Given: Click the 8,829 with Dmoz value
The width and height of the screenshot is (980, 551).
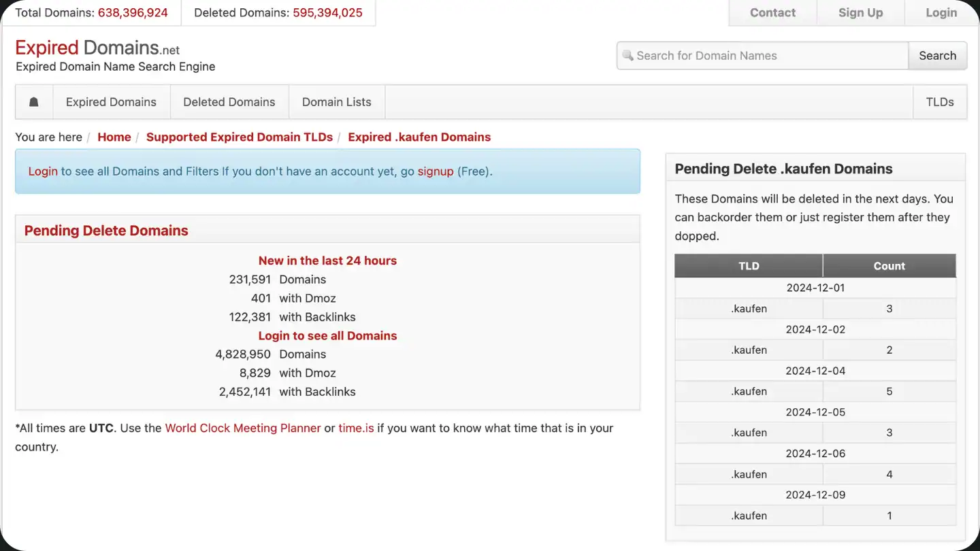Looking at the screenshot, I should 255,373.
